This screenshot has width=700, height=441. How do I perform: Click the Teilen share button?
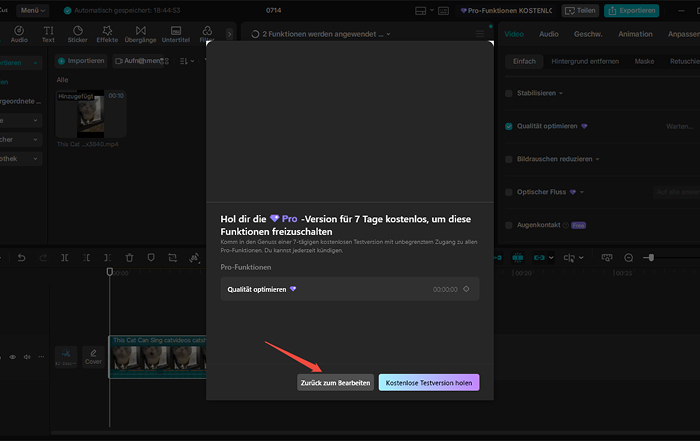(580, 10)
